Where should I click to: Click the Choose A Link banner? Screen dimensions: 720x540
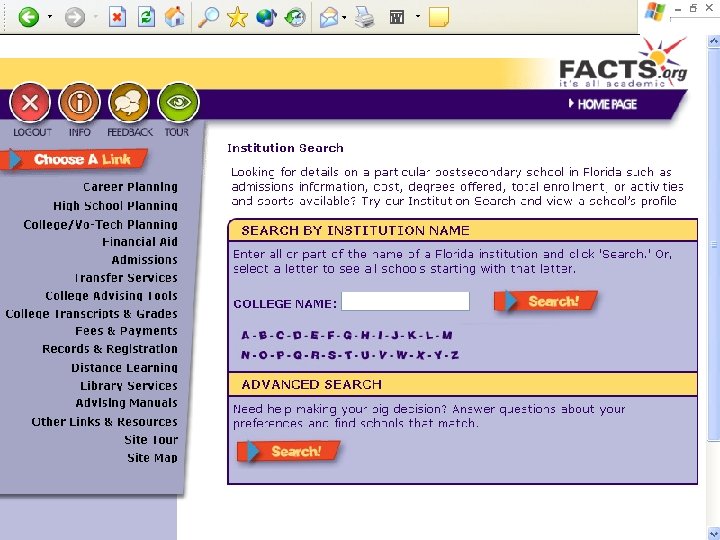[74, 159]
